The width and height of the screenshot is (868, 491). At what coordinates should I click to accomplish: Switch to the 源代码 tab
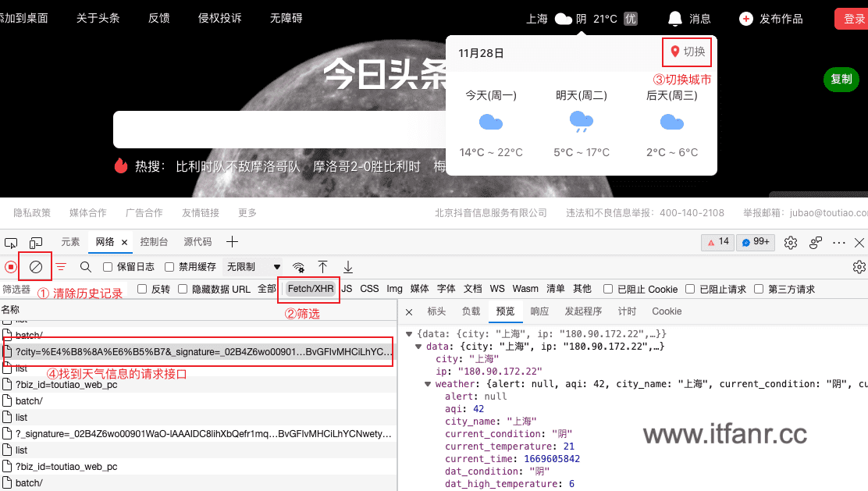tap(197, 242)
